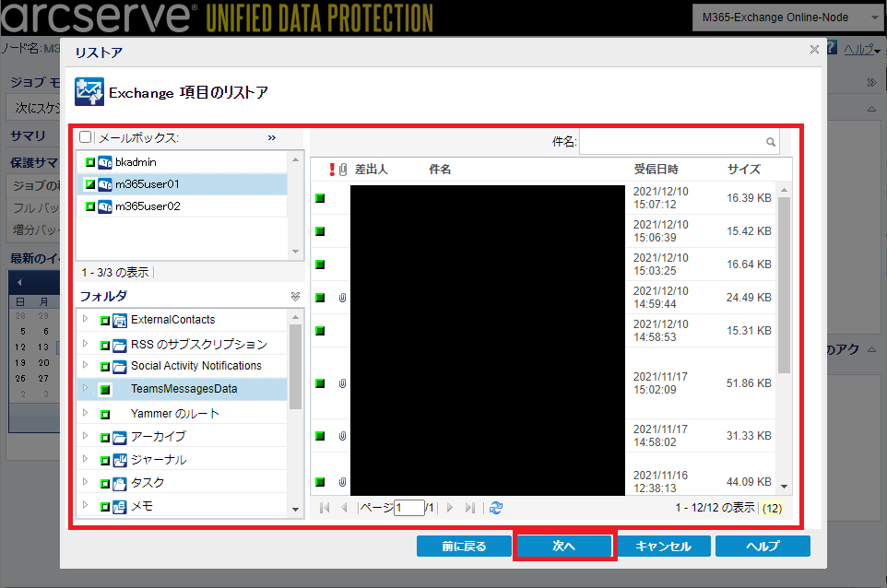Click the folder tree vertical scrollbar
887x588 pixels.
[295, 367]
